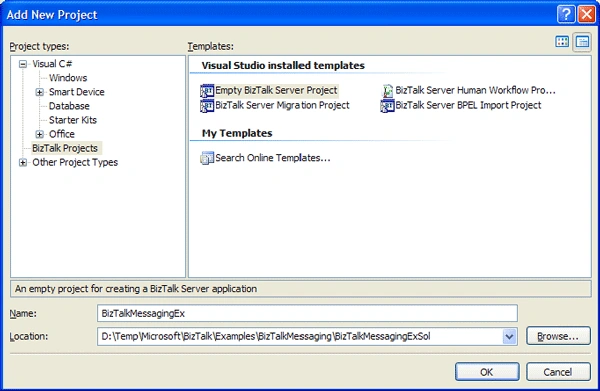Expand the Office node
The image size is (600, 391).
(39, 134)
